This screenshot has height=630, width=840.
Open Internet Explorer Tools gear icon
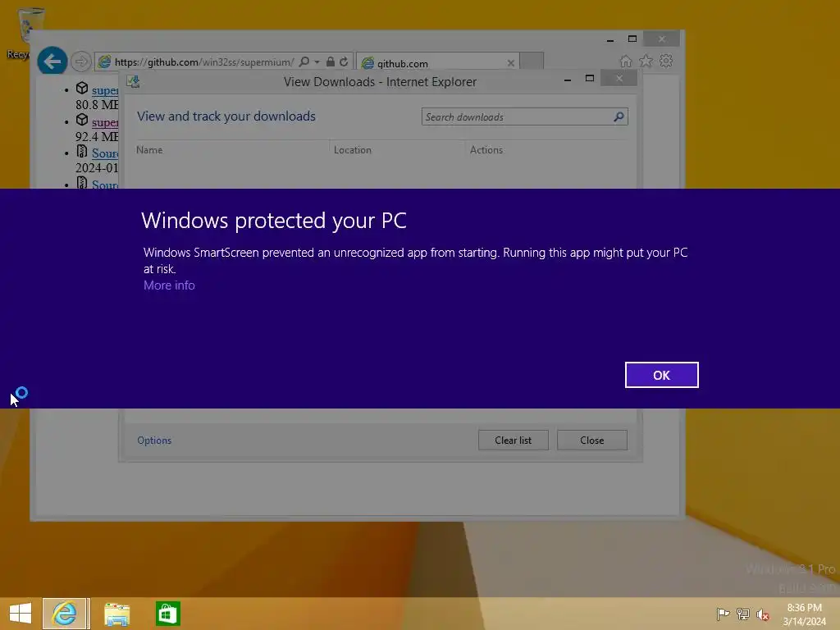click(666, 61)
